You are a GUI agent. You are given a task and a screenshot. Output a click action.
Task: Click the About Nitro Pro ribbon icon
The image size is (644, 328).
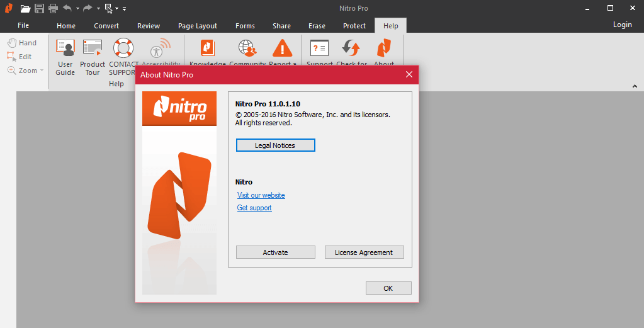(x=384, y=49)
